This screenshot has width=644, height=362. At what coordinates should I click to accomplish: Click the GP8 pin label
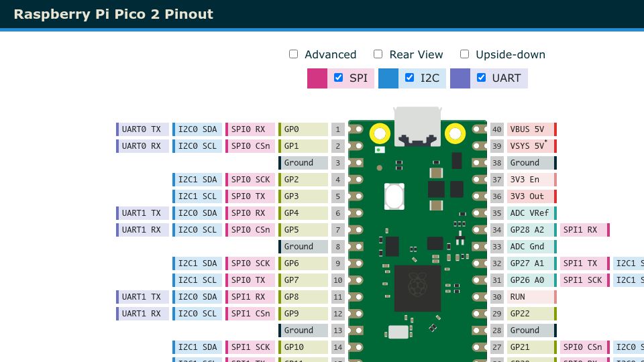click(x=303, y=297)
